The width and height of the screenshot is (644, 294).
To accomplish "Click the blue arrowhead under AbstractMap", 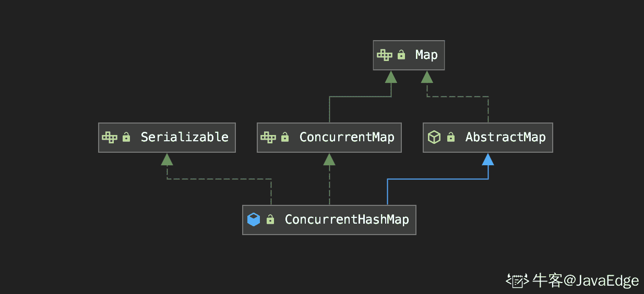I will click(488, 160).
